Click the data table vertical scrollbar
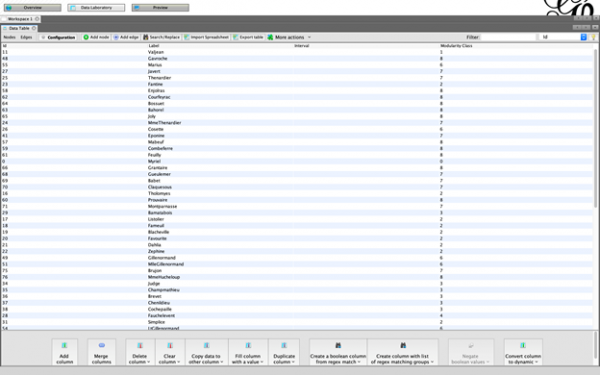 [x=596, y=128]
